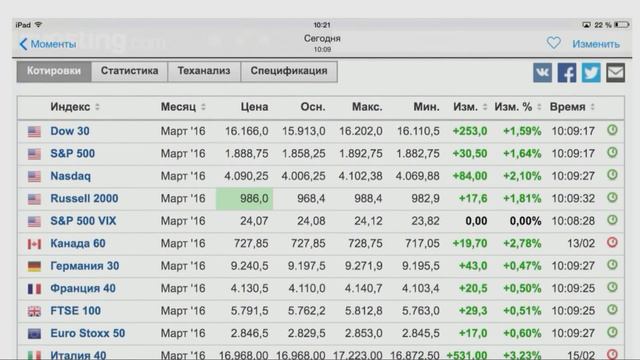
Task: Select the Котировки tab
Action: pos(54,71)
